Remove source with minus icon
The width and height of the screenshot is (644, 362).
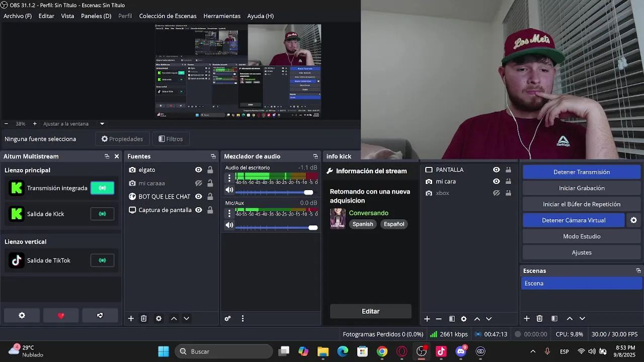(x=439, y=319)
